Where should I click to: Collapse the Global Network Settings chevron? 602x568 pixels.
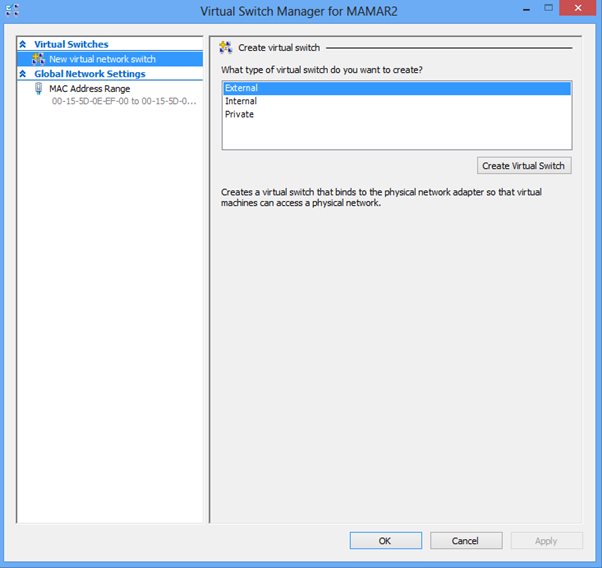pyautogui.click(x=24, y=74)
